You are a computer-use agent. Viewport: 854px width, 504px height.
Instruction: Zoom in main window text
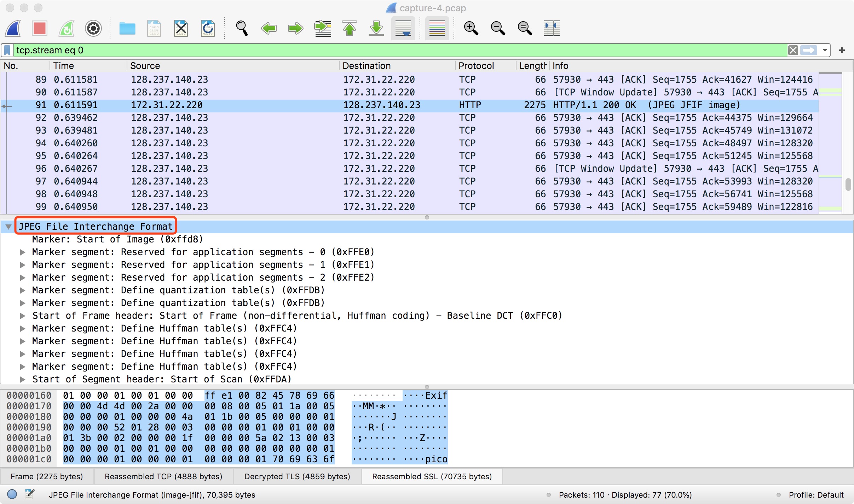(471, 28)
